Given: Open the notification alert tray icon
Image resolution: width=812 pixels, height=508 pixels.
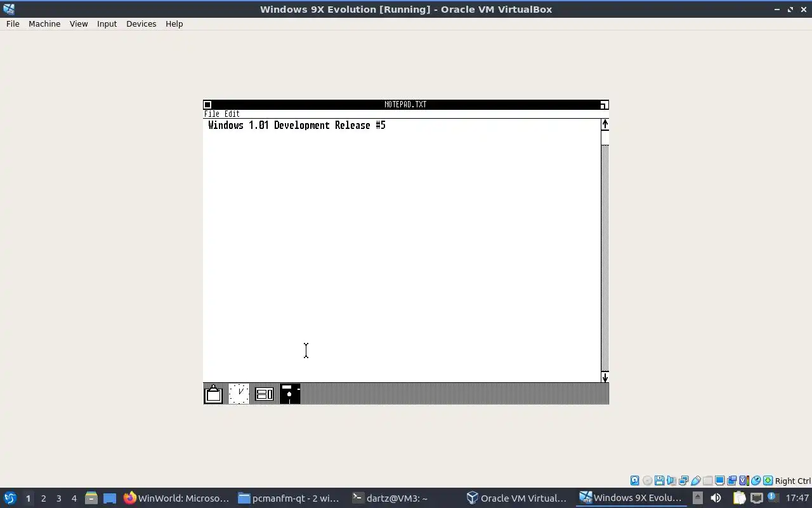Looking at the screenshot, I should click(x=773, y=497).
